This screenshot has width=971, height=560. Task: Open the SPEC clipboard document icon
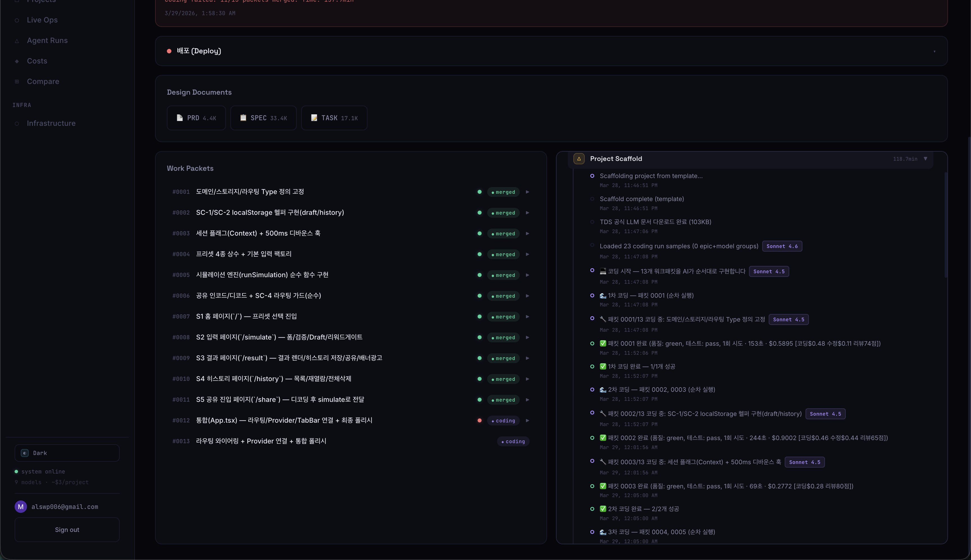[243, 118]
